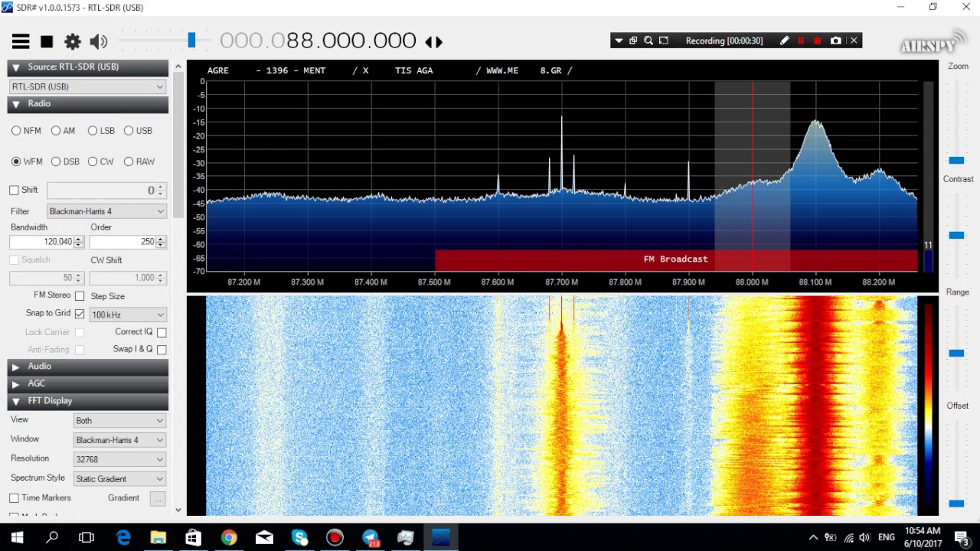Open the settings gear icon
The image size is (980, 551).
coord(73,41)
